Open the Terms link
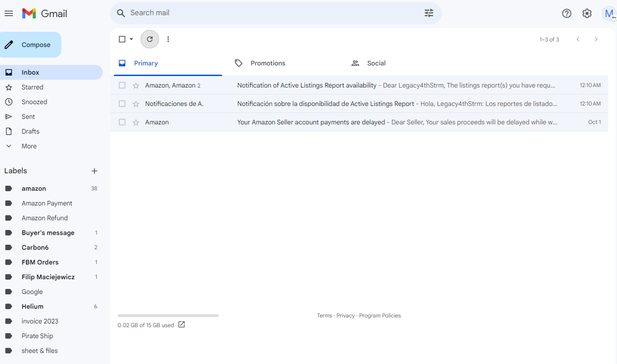617x364 pixels. (x=324, y=316)
